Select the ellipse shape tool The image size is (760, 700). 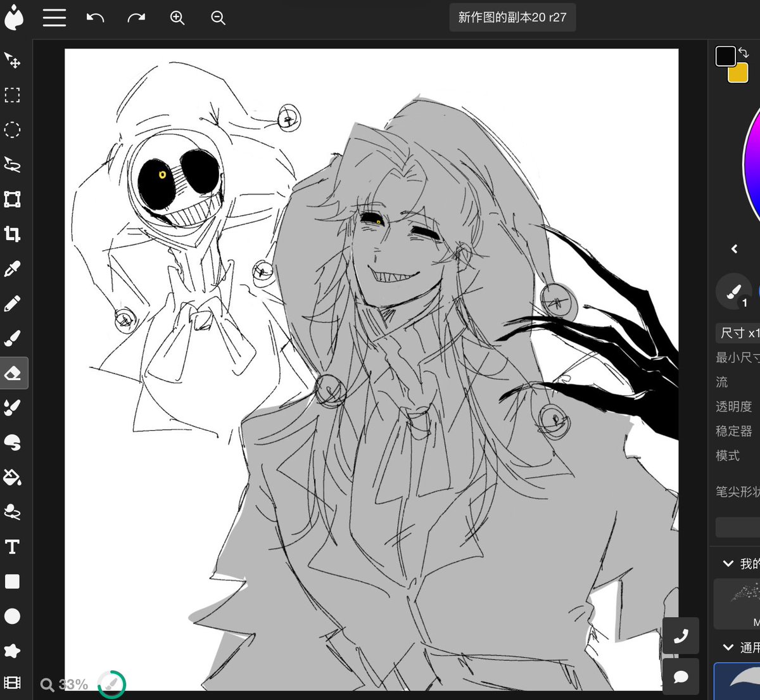13,616
